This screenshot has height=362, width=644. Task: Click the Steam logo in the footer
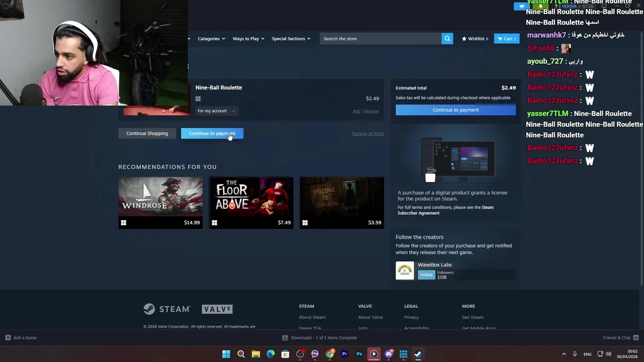(167, 309)
